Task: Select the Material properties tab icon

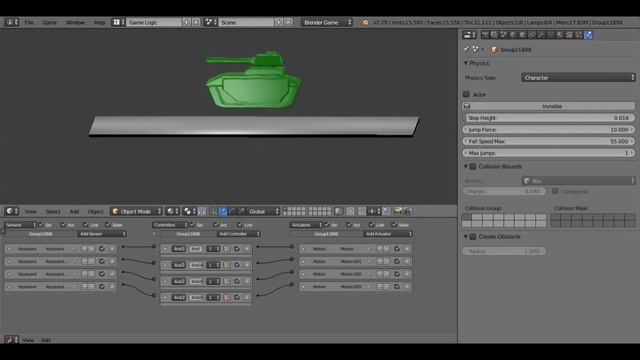Action: (x=560, y=35)
